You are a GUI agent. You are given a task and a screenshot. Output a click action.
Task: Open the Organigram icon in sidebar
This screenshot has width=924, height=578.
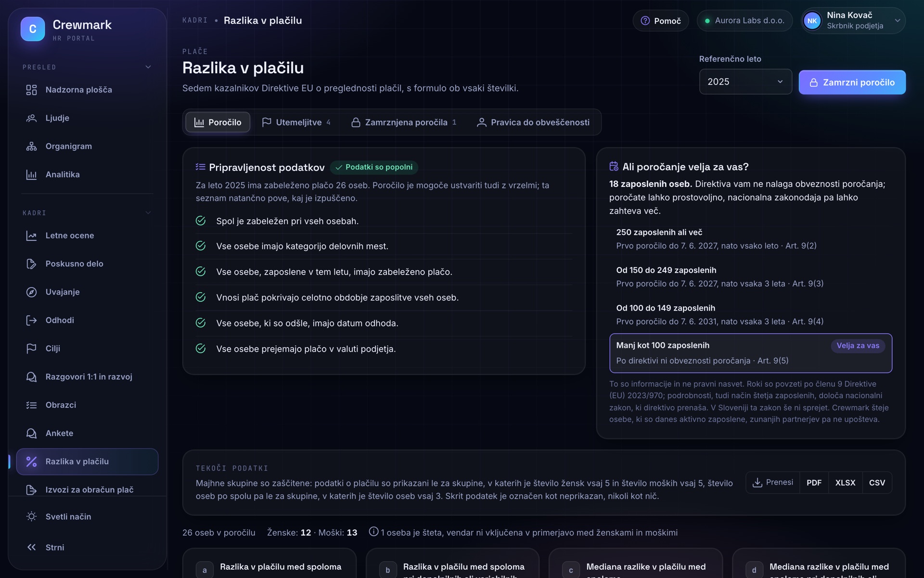[x=31, y=146]
